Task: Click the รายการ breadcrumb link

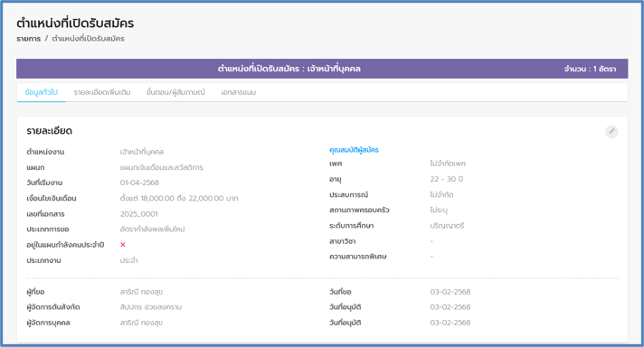Action: tap(28, 39)
